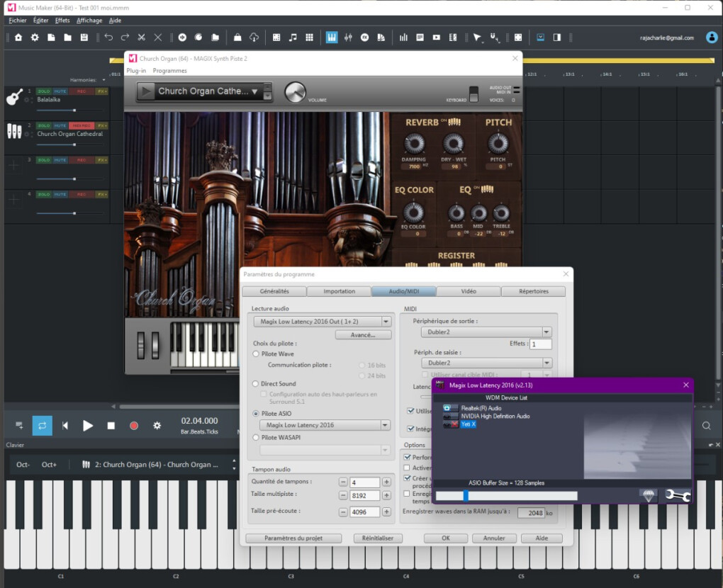Open the Harmonies dropdown arrow

pyautogui.click(x=103, y=80)
